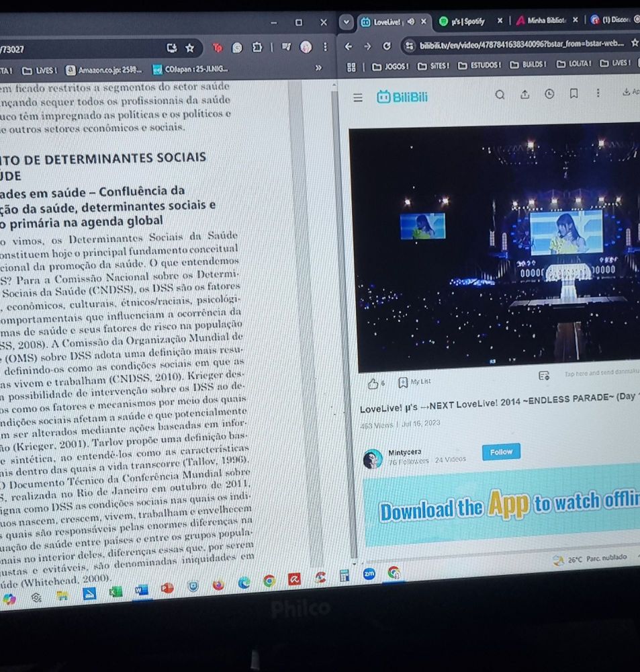This screenshot has width=640, height=672.
Task: Close the Minha Biblioteca tab
Action: pyautogui.click(x=576, y=19)
